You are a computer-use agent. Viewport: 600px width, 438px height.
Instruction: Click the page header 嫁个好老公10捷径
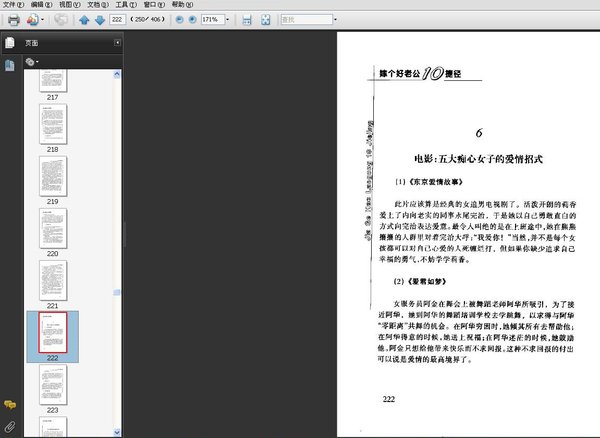coord(420,73)
